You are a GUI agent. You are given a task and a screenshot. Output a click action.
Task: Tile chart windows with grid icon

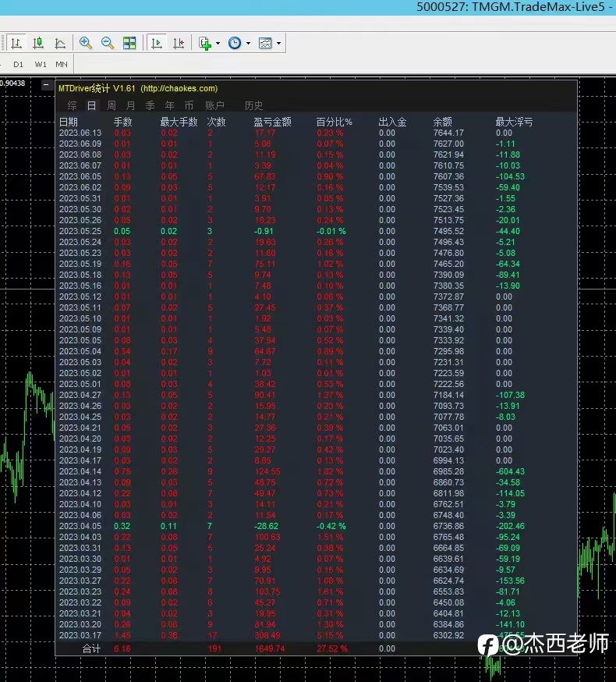(129, 43)
